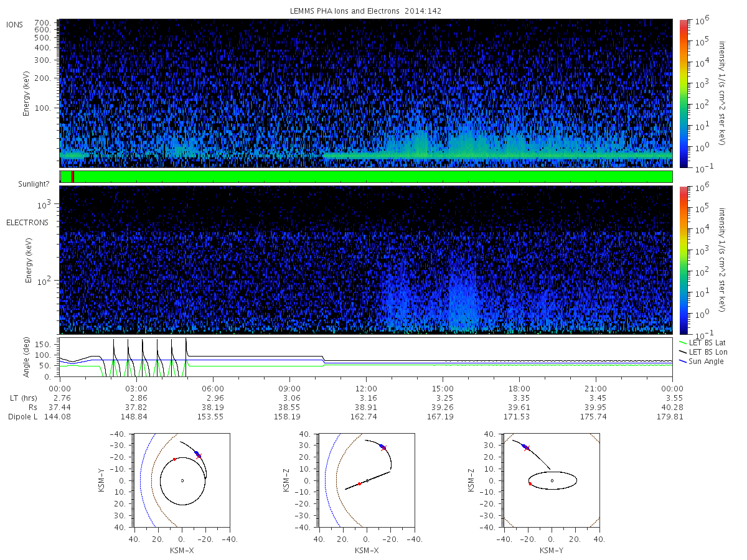Image resolution: width=747 pixels, height=560 pixels.
Task: Click the ions intensity color scale bar
Action: 683,93
